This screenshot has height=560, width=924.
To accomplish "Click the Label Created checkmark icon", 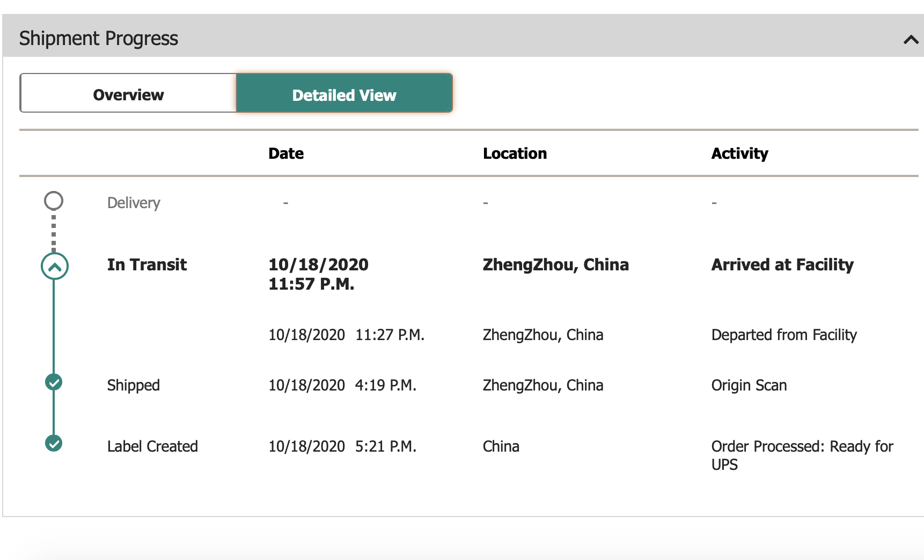I will tap(54, 444).
